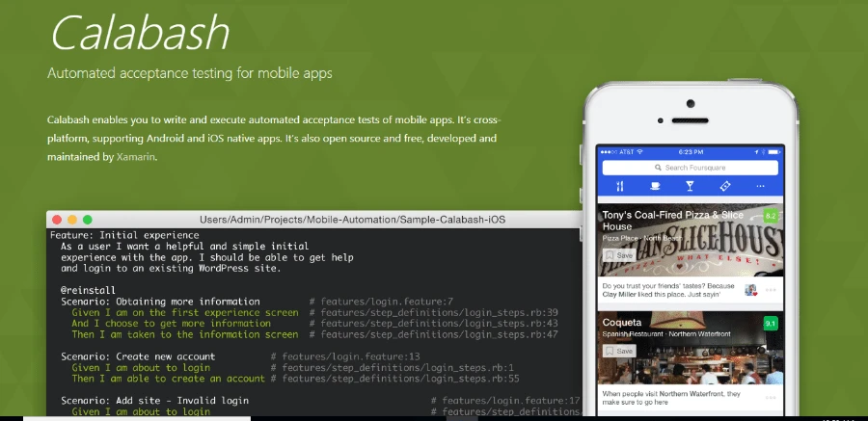
Task: Open the Xamarin link in description
Action: click(135, 154)
